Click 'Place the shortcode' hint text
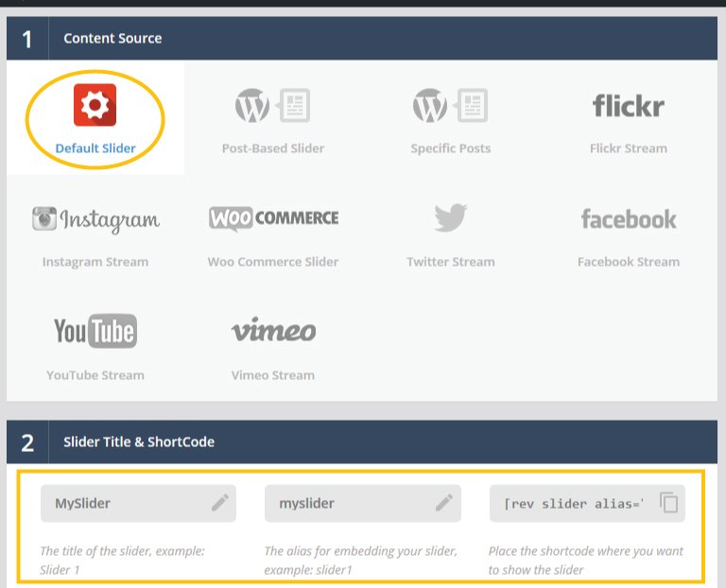 (586, 561)
